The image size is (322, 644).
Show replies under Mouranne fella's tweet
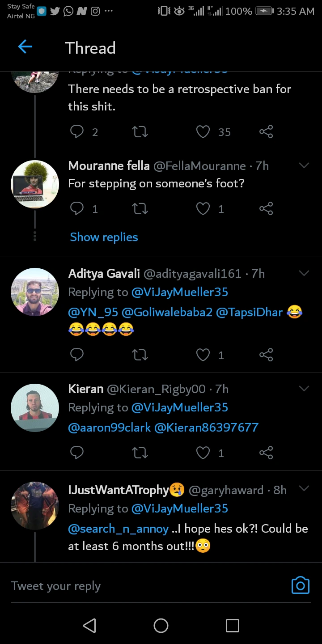(104, 237)
